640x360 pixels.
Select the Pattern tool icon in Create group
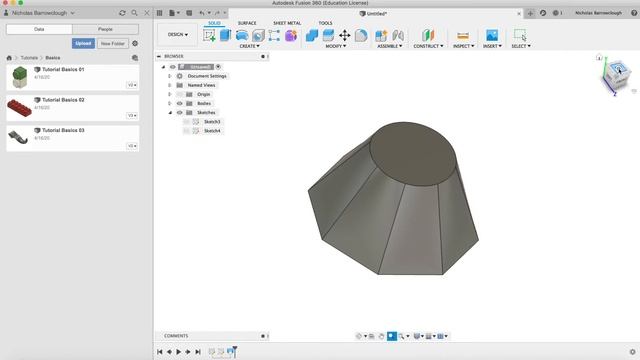click(x=274, y=36)
